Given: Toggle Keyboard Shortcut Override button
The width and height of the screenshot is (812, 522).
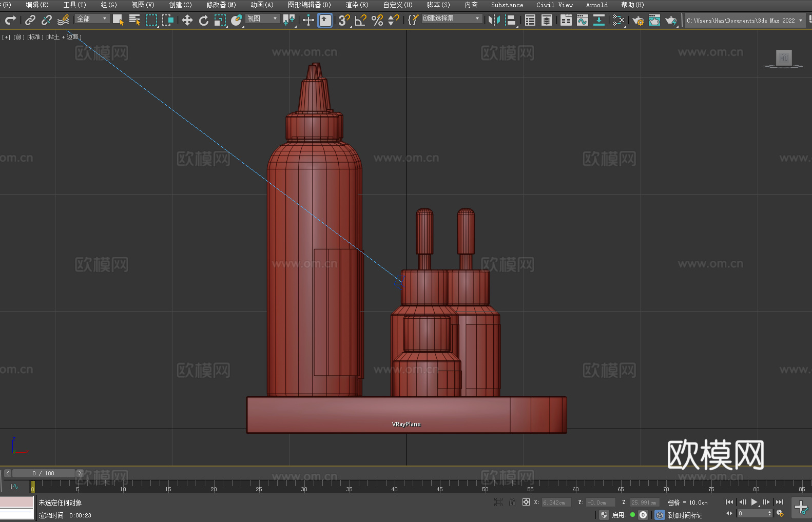Looking at the screenshot, I should click(325, 20).
